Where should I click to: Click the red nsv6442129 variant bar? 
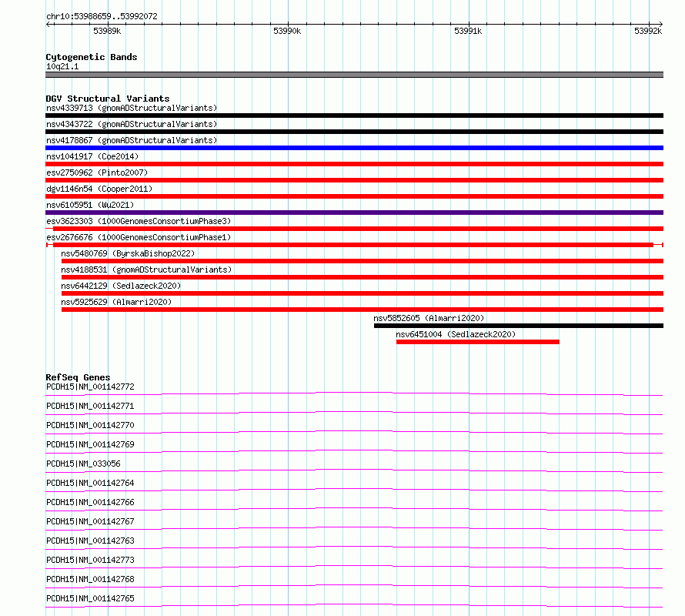tap(363, 293)
